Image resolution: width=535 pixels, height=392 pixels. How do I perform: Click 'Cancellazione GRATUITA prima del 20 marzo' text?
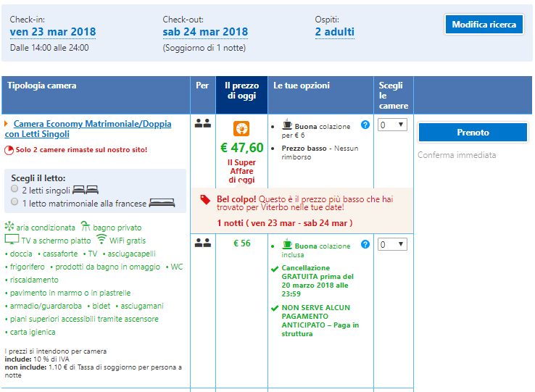318,281
